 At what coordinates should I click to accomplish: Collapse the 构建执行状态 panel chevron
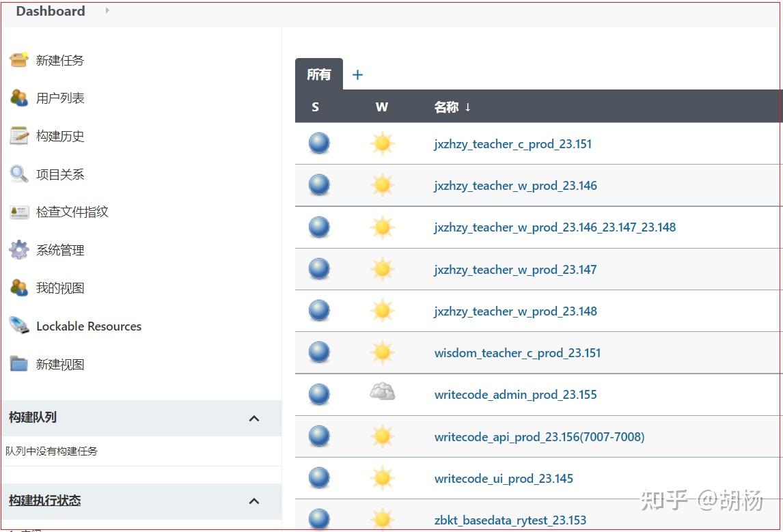254,501
